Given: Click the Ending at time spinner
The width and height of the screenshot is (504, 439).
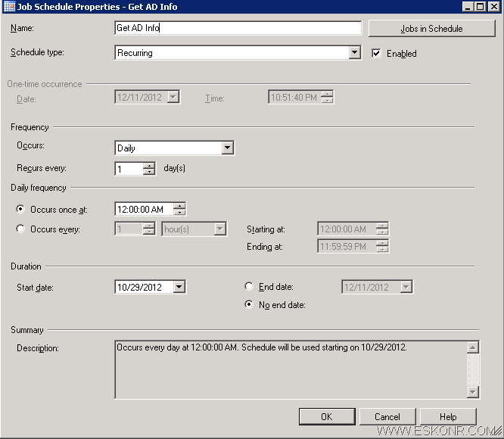Looking at the screenshot, I should click(382, 247).
